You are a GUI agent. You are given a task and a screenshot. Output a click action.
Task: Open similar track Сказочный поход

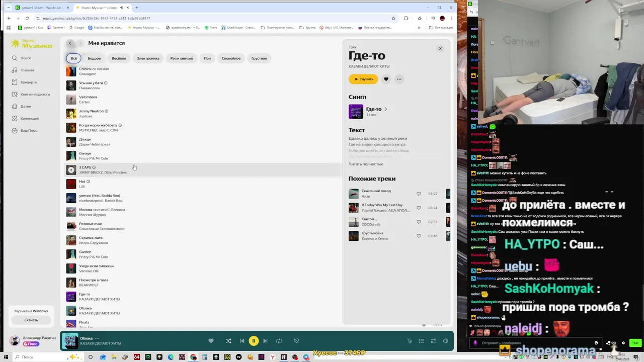click(376, 191)
